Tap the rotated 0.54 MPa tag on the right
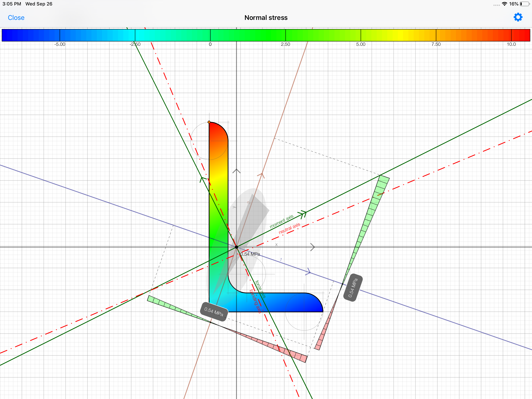The width and height of the screenshot is (532, 399). click(x=353, y=288)
